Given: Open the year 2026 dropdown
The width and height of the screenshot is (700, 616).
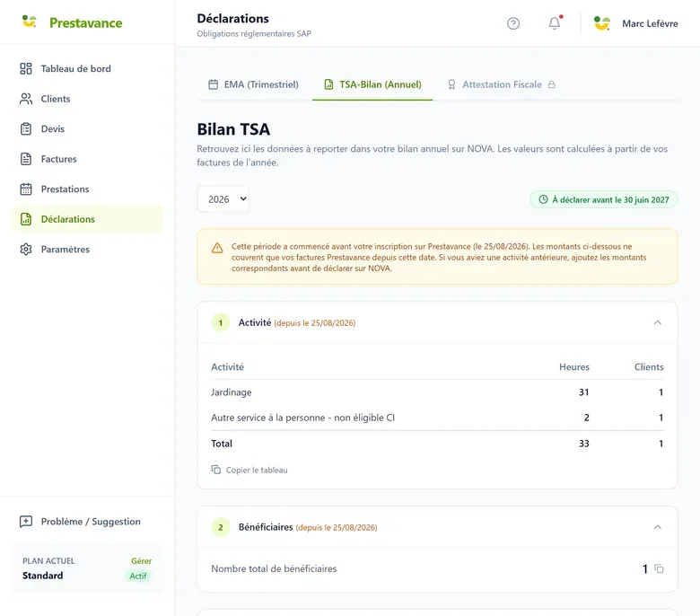Looking at the screenshot, I should pyautogui.click(x=223, y=198).
